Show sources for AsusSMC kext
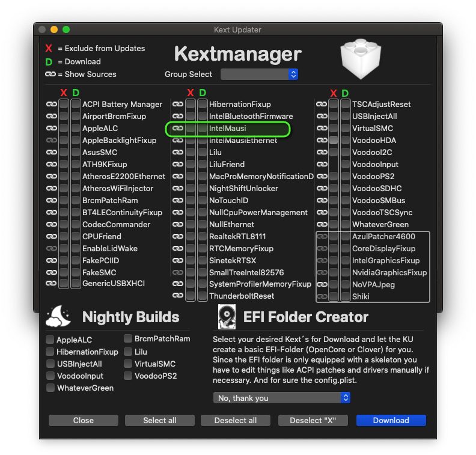Screen dimensions: 476x455 coord(52,152)
